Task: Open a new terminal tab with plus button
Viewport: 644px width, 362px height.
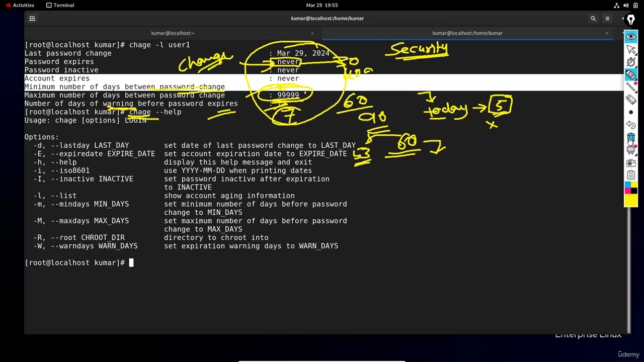Action: [32, 19]
